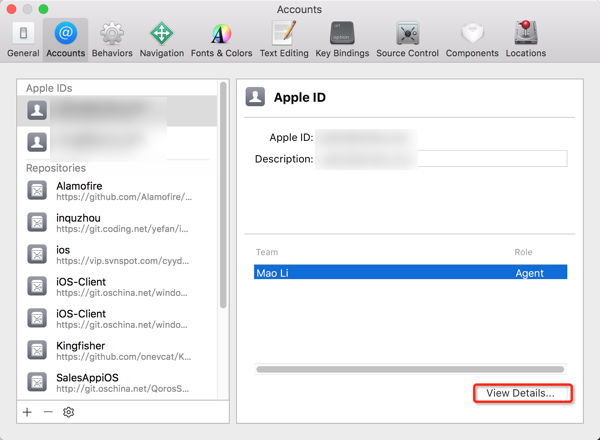This screenshot has width=600, height=440.
Task: Click the red close window button
Action: [11, 9]
